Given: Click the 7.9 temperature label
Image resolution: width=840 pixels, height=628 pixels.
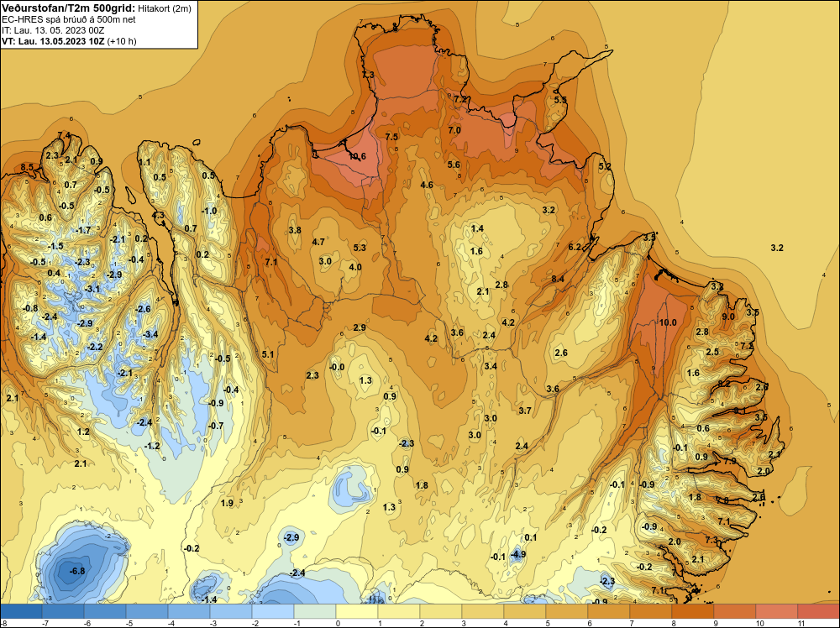Looking at the screenshot, I should [x=730, y=461].
